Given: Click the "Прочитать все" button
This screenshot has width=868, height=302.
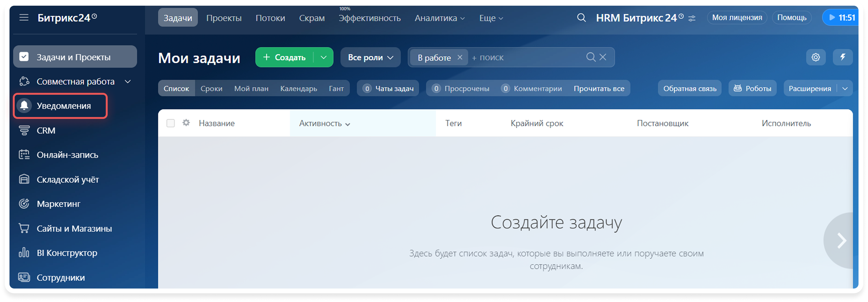Looking at the screenshot, I should [599, 89].
